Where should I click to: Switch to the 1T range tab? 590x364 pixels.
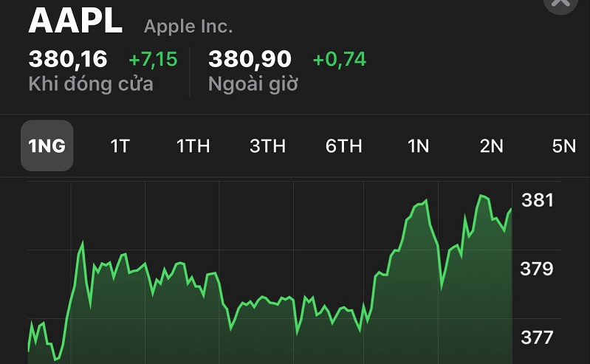click(120, 145)
